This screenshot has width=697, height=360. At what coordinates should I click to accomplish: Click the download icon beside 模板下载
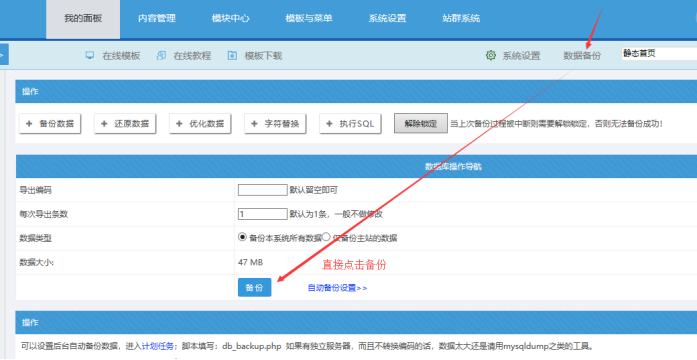[x=232, y=55]
